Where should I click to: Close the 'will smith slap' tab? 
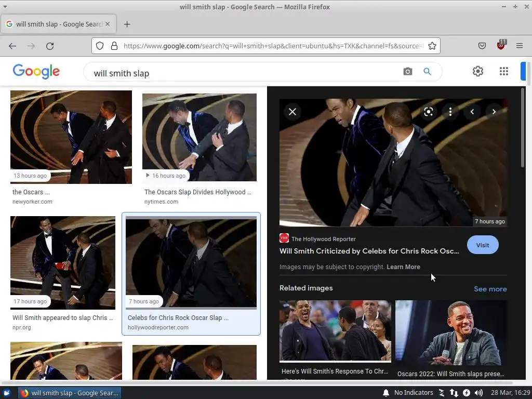coord(108,24)
